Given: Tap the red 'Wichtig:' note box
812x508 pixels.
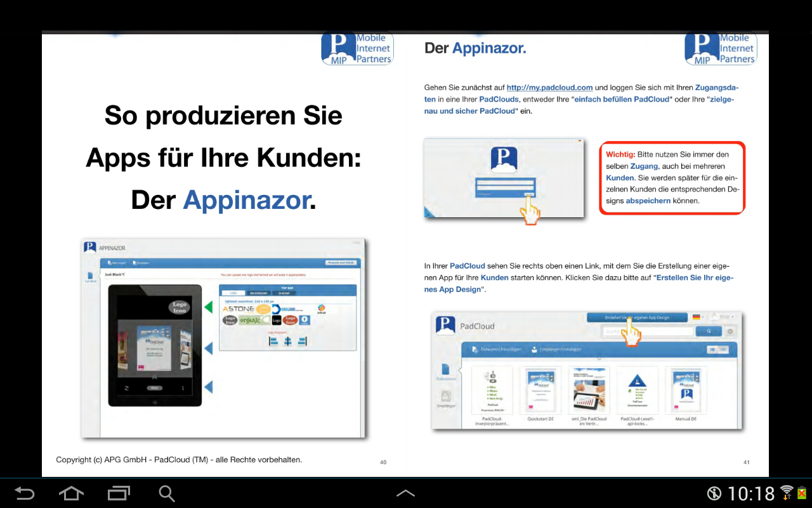Looking at the screenshot, I should click(672, 178).
